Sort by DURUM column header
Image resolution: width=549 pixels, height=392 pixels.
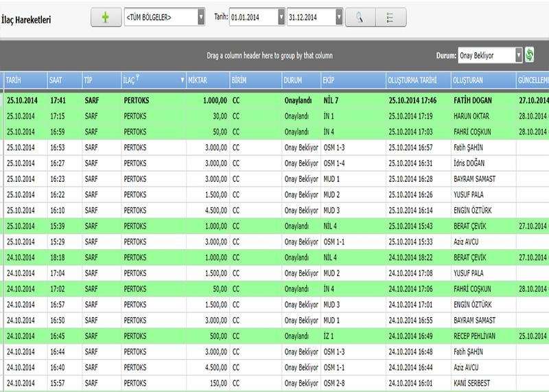click(301, 80)
